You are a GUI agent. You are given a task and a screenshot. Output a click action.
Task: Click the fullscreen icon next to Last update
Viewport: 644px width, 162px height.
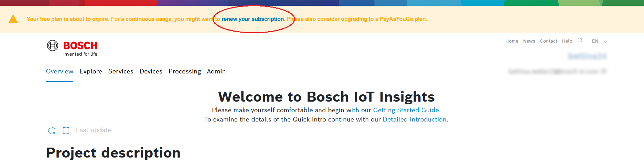[x=66, y=130]
